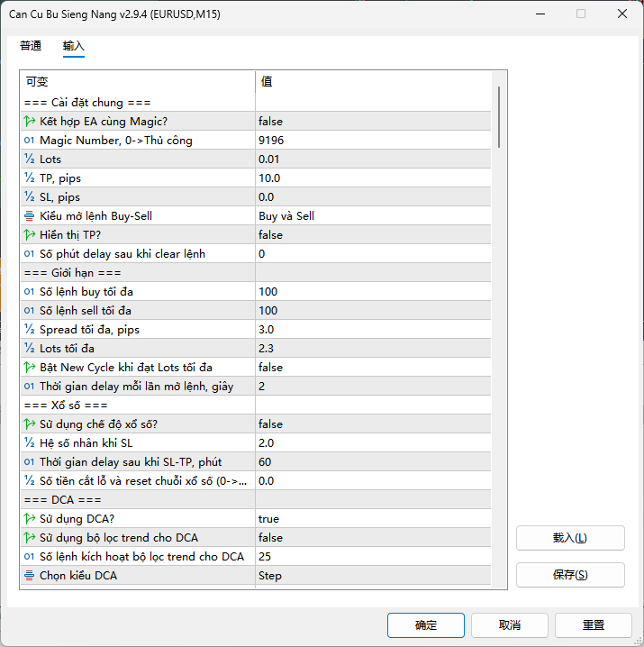Toggle 'Bật New Cycle khi đạt Lots tối đa' value

click(373, 368)
